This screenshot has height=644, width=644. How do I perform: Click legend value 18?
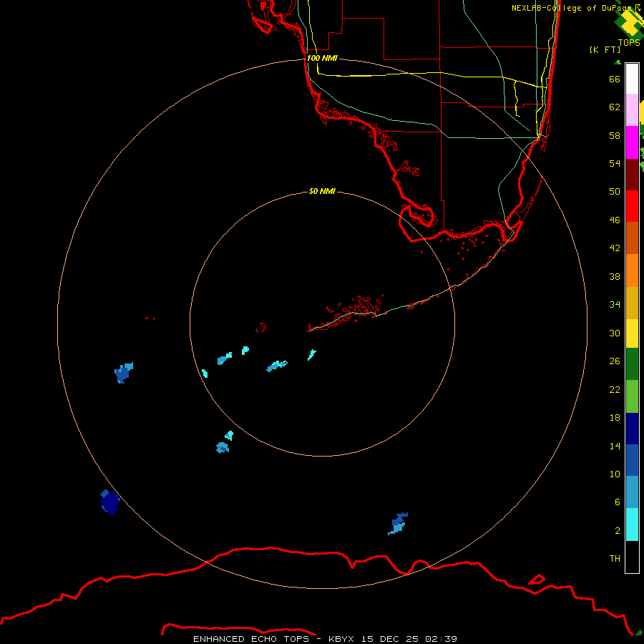[615, 418]
